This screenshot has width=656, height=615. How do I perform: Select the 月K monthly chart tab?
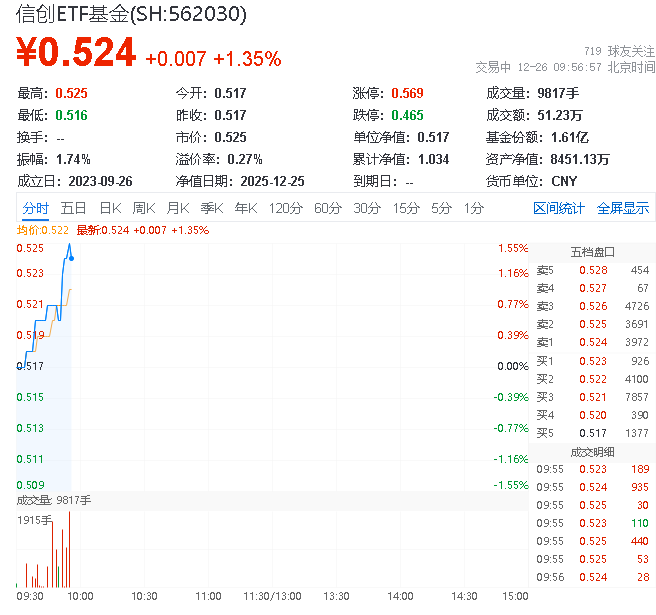pyautogui.click(x=178, y=208)
